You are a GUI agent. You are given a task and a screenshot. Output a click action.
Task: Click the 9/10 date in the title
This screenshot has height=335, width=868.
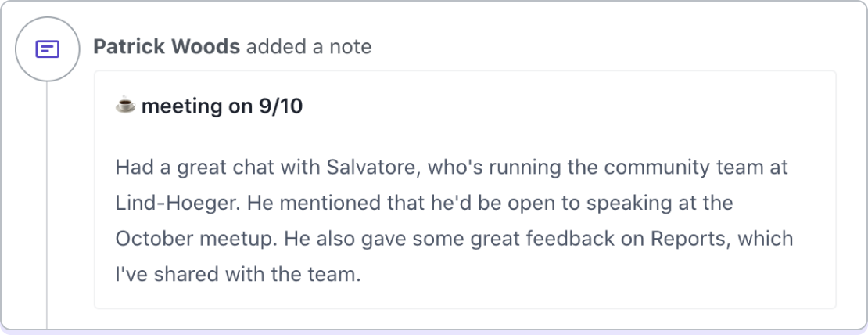pos(280,106)
